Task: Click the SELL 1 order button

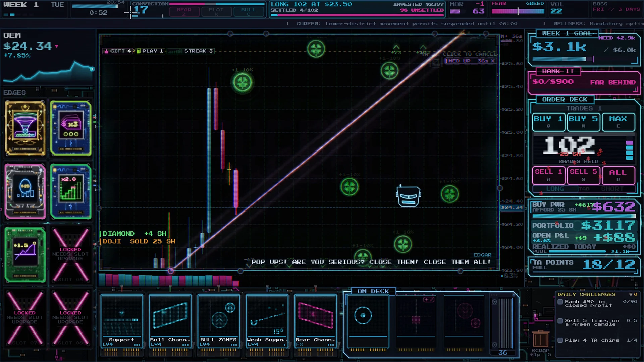Action: coord(548,175)
